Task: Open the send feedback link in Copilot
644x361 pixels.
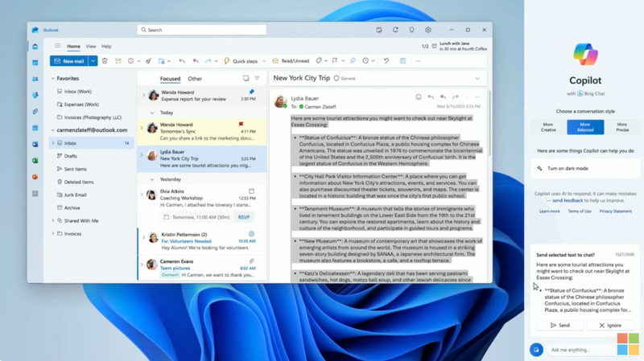Action: click(x=568, y=201)
